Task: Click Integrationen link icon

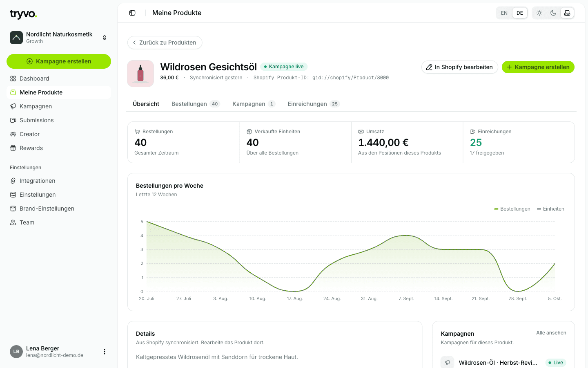Action: 13,181
